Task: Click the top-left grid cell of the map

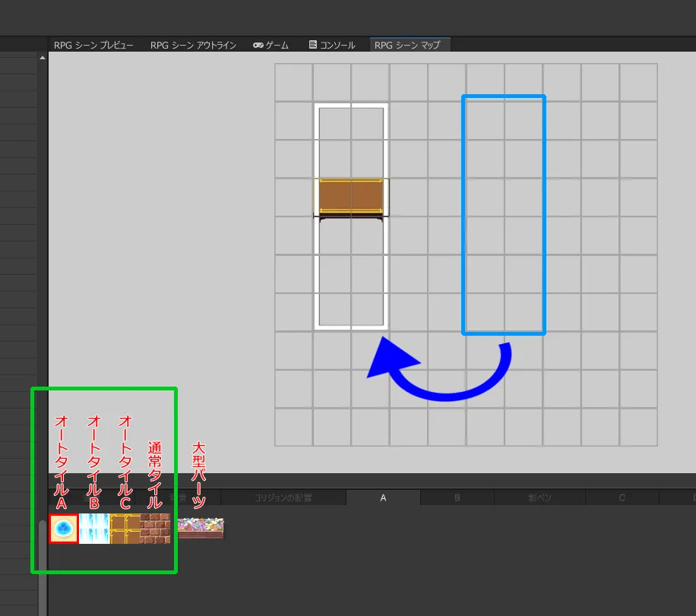Action: click(x=294, y=82)
